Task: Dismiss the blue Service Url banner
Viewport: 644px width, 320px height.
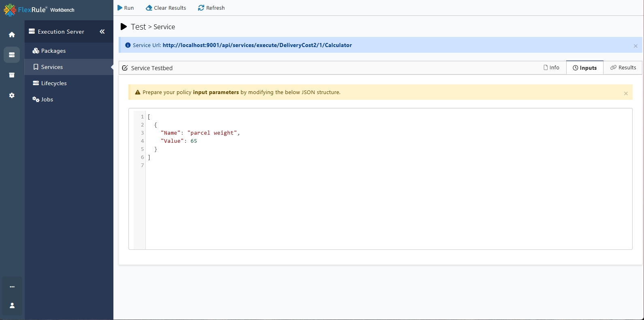Action: (635, 46)
